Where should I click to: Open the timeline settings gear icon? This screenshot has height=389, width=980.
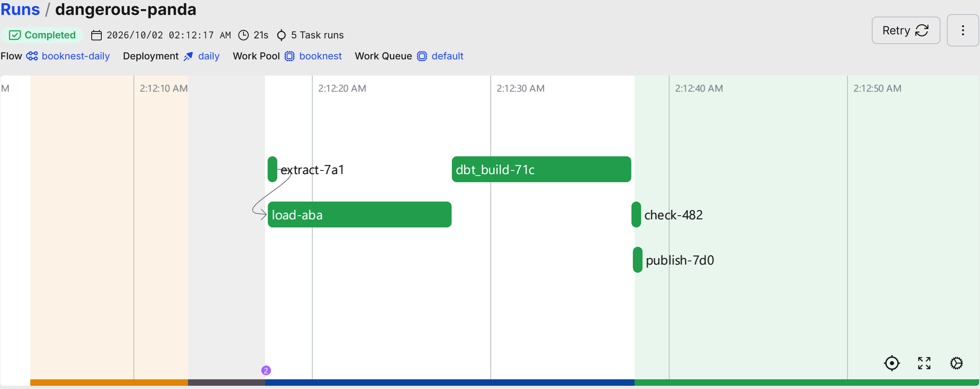click(x=956, y=363)
